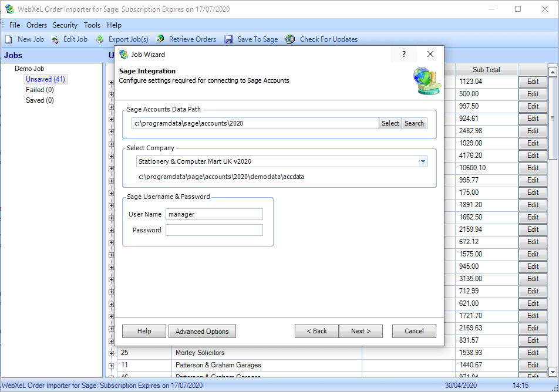Click the sub total value 1721.70
This screenshot has height=392, width=559.
(x=470, y=316)
